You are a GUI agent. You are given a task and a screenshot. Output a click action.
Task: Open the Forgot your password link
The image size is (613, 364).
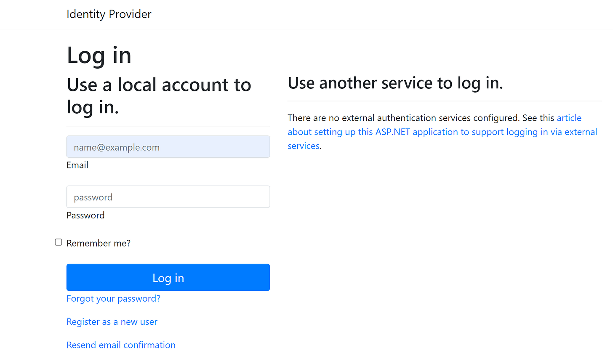(113, 298)
